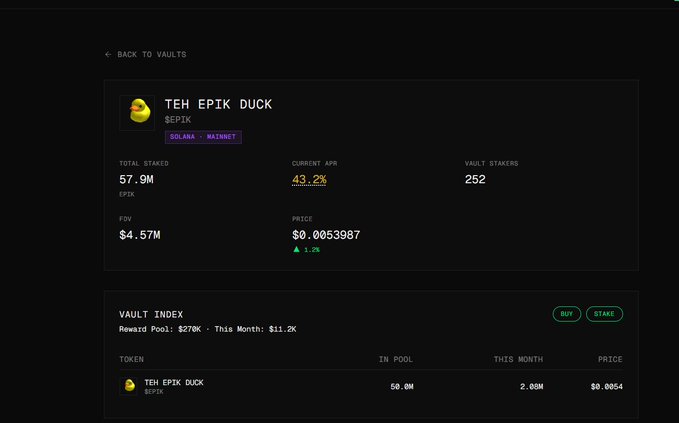
Task: Click the $0.0053987 price value
Action: 326,235
